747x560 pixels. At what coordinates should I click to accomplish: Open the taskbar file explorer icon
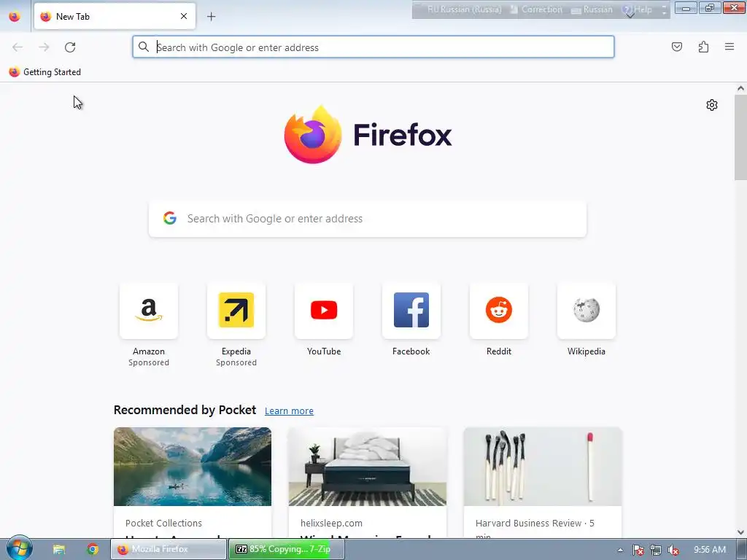tap(59, 549)
